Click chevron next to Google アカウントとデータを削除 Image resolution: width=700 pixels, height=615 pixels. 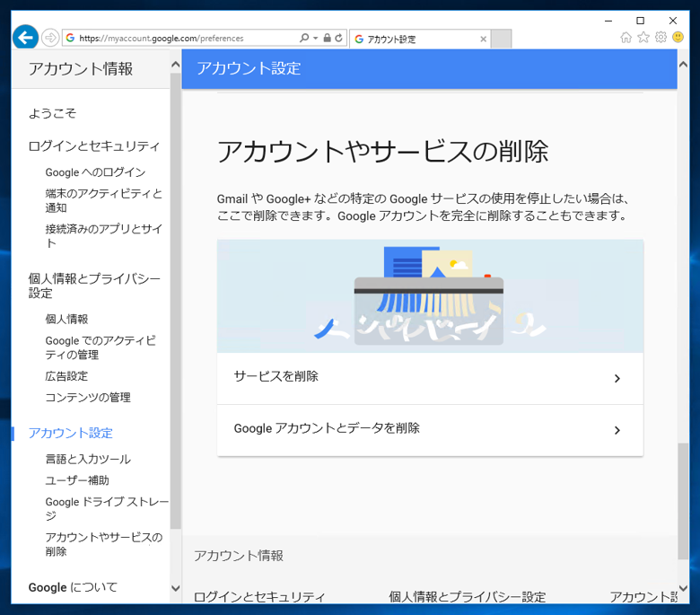(x=617, y=431)
